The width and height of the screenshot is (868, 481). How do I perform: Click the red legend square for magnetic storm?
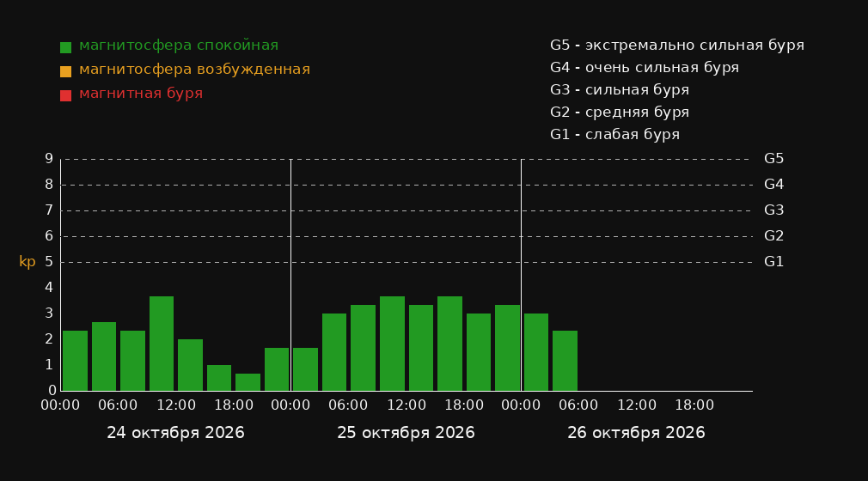tap(66, 95)
